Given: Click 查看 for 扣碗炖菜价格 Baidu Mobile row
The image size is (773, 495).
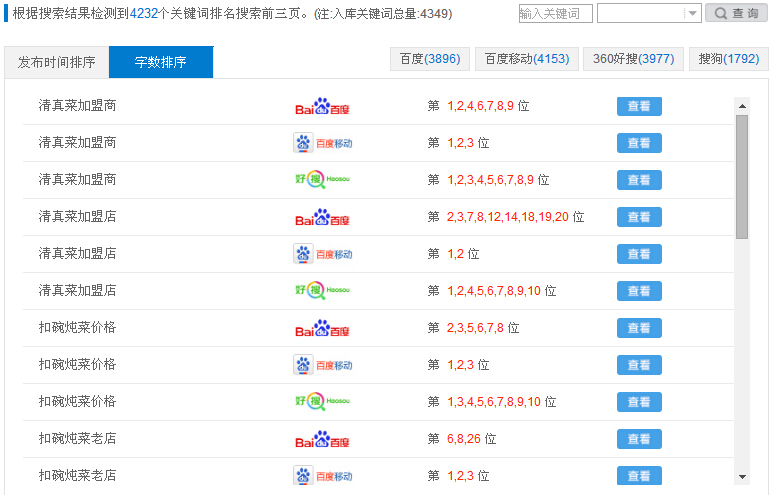Looking at the screenshot, I should point(639,365).
